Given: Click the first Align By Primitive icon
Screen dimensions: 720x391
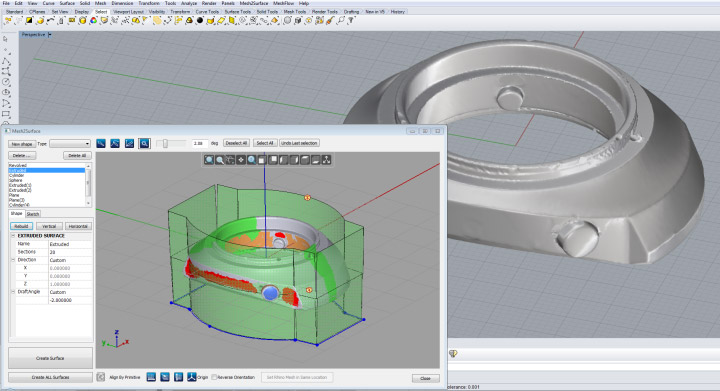Looking at the screenshot, I should click(151, 377).
